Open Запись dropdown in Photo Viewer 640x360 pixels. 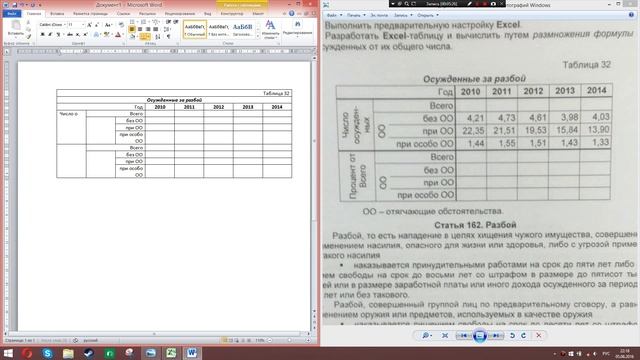click(403, 15)
